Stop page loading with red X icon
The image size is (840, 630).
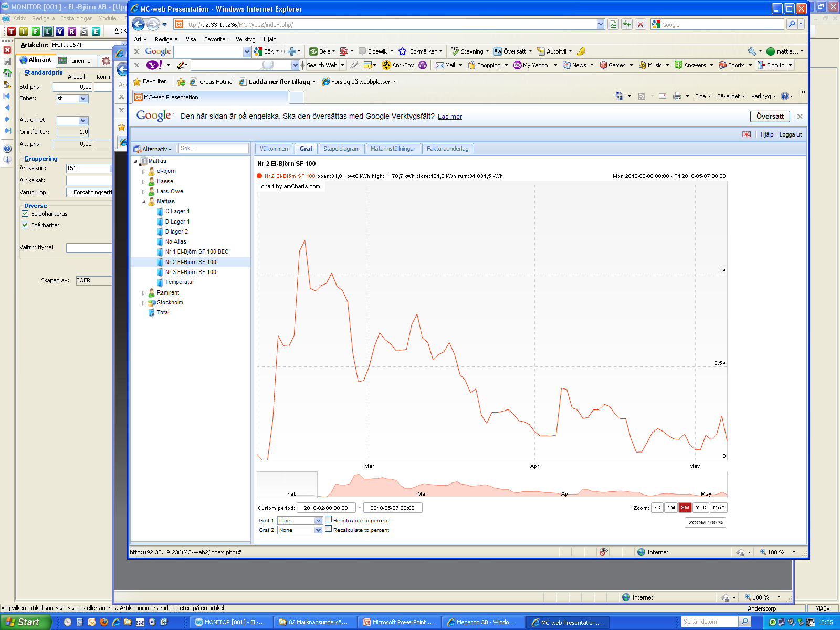pyautogui.click(x=640, y=24)
